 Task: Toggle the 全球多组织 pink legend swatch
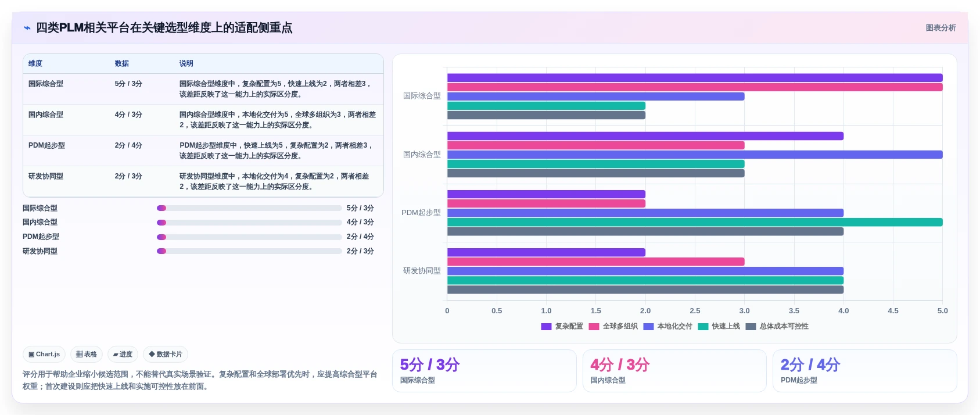(x=594, y=327)
